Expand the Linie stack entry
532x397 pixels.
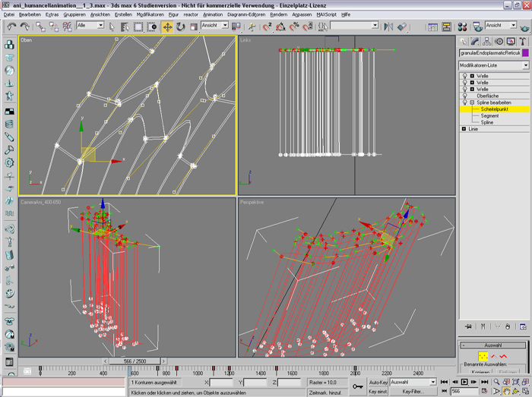click(464, 129)
